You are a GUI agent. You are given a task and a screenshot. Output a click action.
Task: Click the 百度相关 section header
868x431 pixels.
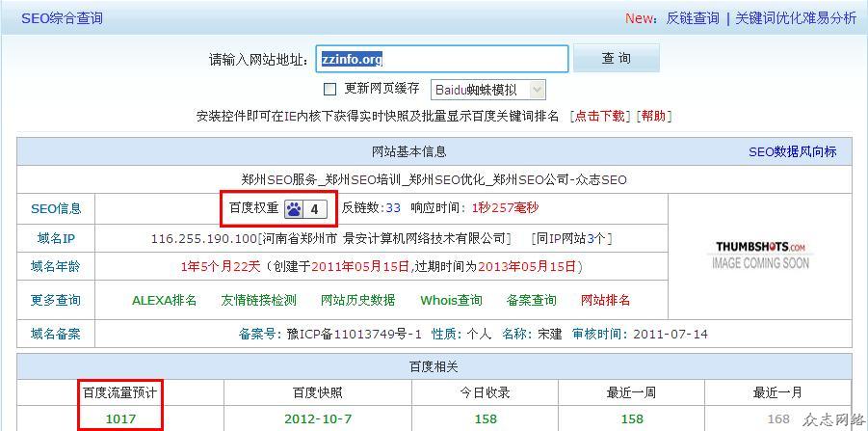pyautogui.click(x=434, y=366)
